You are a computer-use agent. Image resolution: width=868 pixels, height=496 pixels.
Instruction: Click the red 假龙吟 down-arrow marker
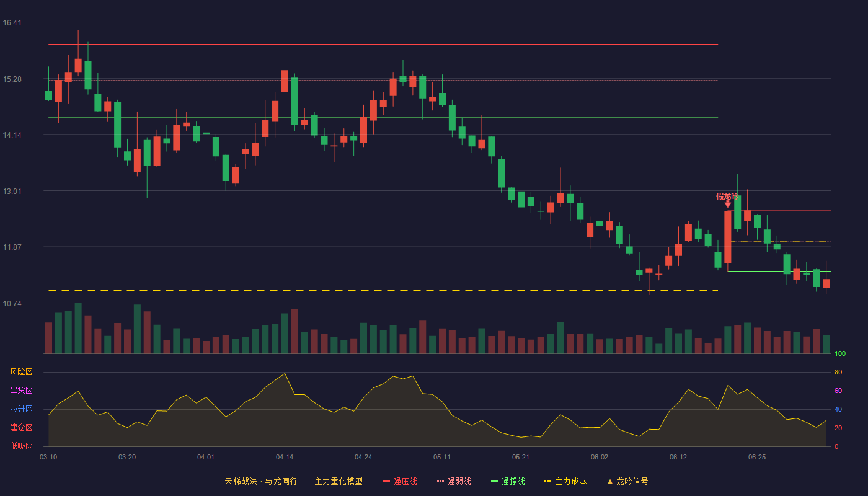point(727,203)
